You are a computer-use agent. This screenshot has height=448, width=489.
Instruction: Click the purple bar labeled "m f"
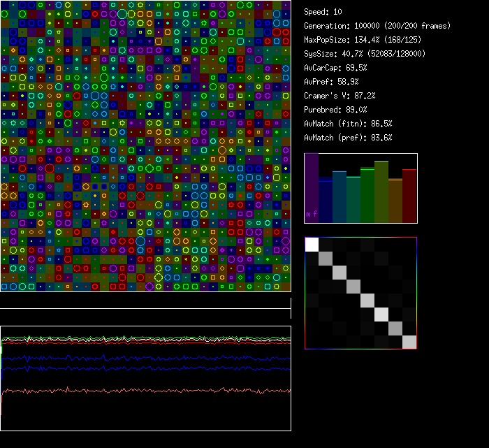[312, 189]
